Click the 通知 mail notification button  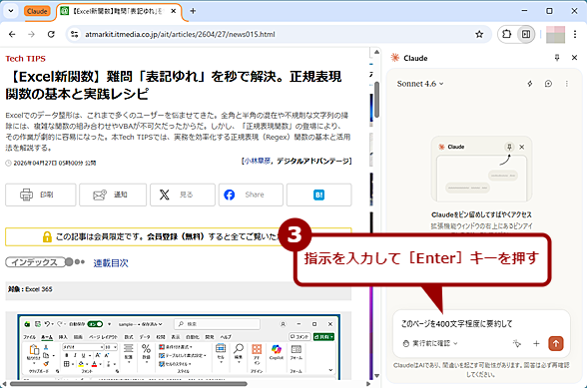(x=113, y=194)
